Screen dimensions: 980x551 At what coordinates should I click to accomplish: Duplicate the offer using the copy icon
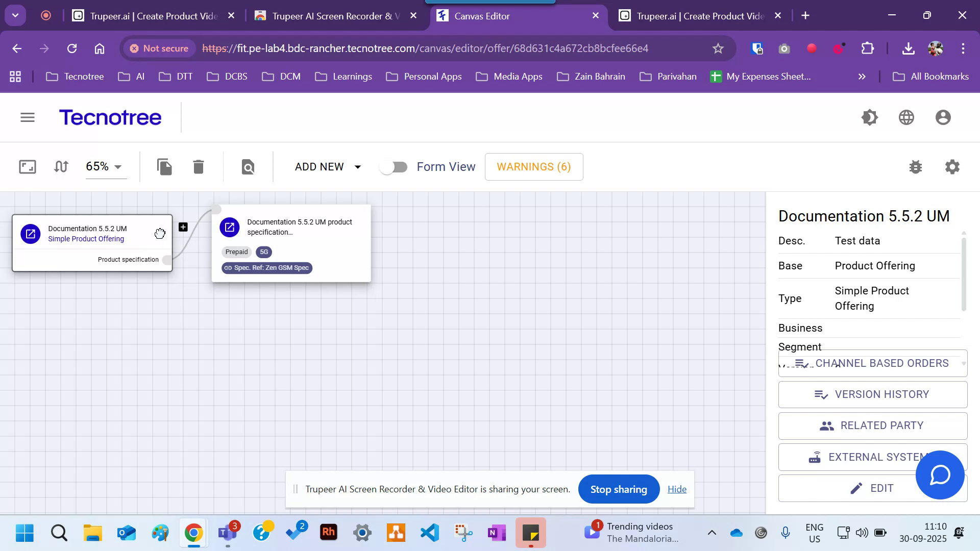[164, 167]
